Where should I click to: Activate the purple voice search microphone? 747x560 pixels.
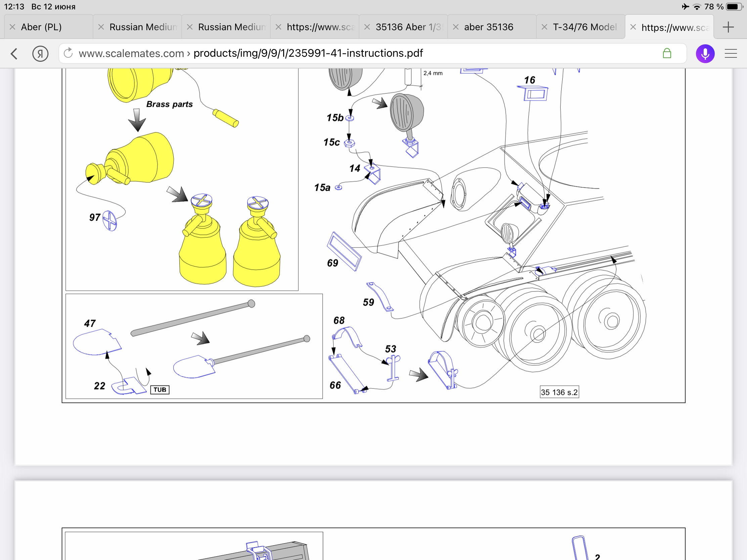705,54
